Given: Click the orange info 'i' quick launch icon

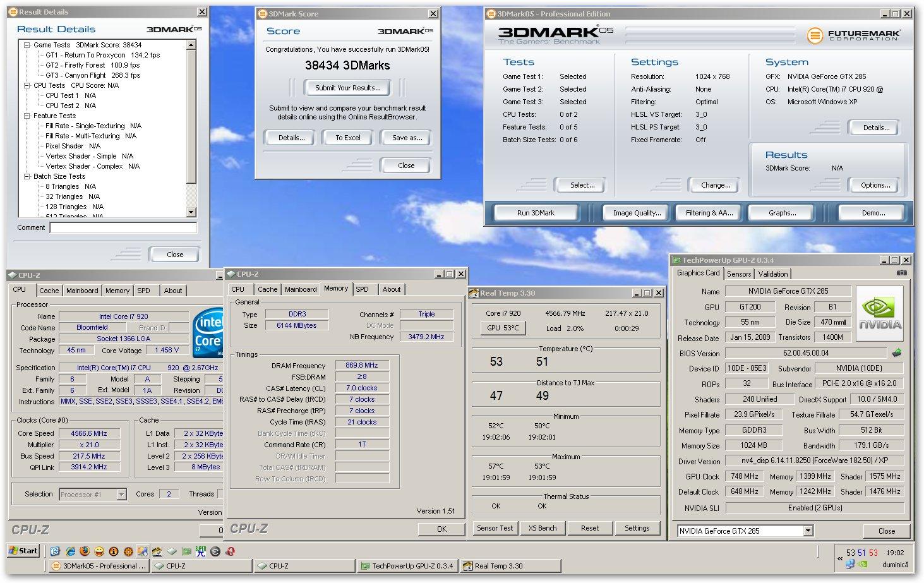Looking at the screenshot, I should tap(114, 551).
